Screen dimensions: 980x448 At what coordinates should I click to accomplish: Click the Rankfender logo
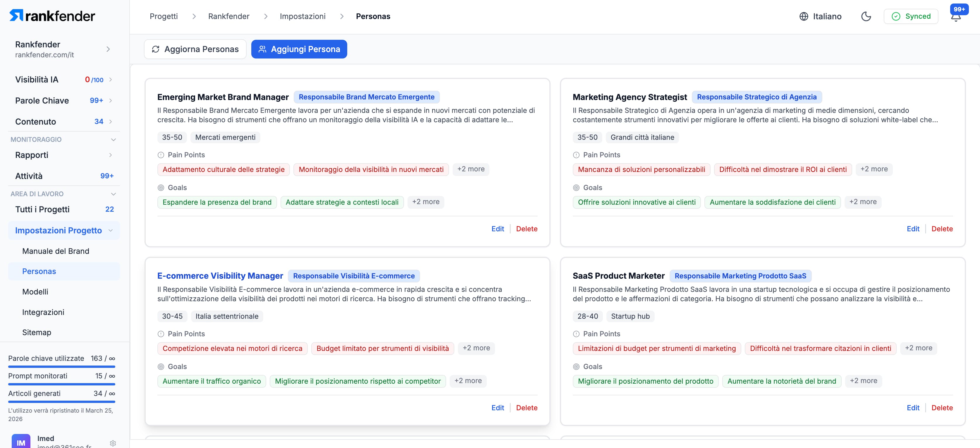(52, 15)
